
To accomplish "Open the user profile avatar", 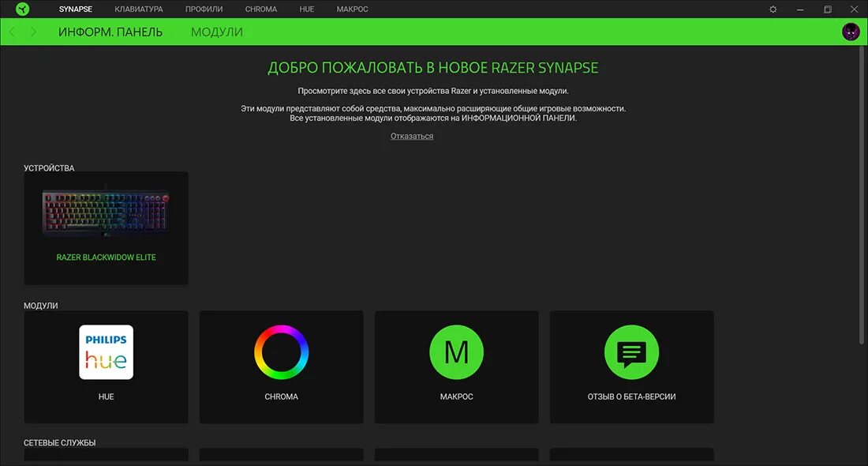I will click(851, 32).
